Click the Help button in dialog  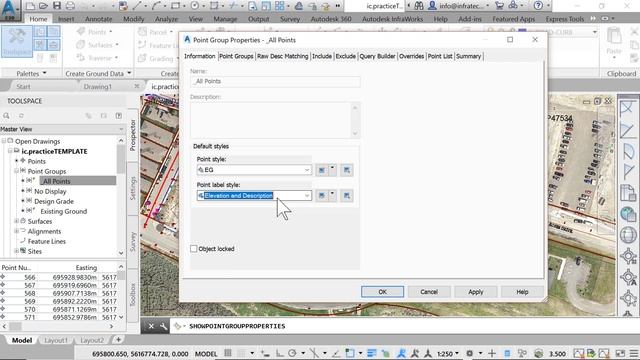coord(522,292)
